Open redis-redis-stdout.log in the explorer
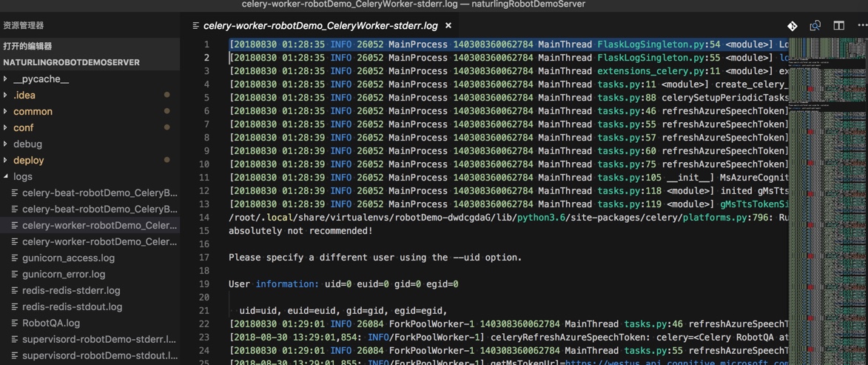The width and height of the screenshot is (868, 365). pos(72,307)
